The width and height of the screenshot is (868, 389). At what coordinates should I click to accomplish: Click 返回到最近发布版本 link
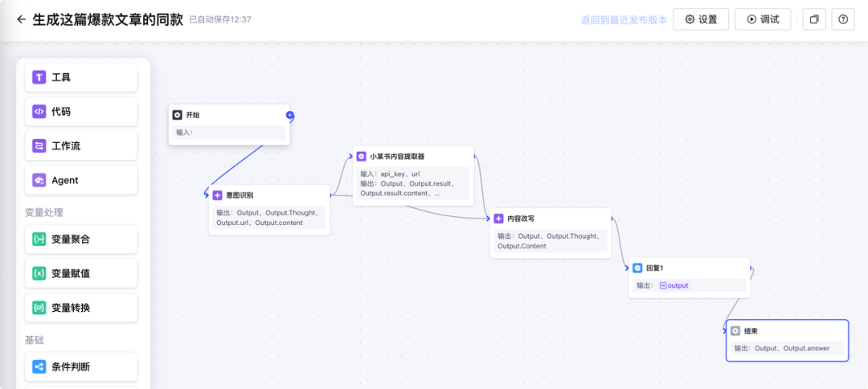tap(624, 20)
